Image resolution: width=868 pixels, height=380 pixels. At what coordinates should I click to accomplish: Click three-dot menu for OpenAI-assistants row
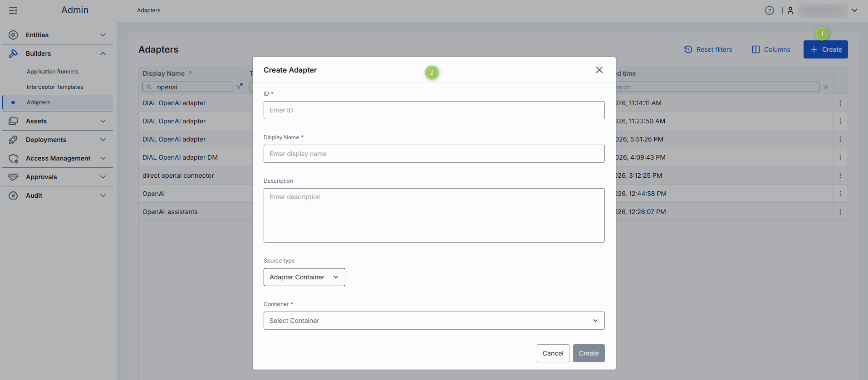click(x=840, y=212)
